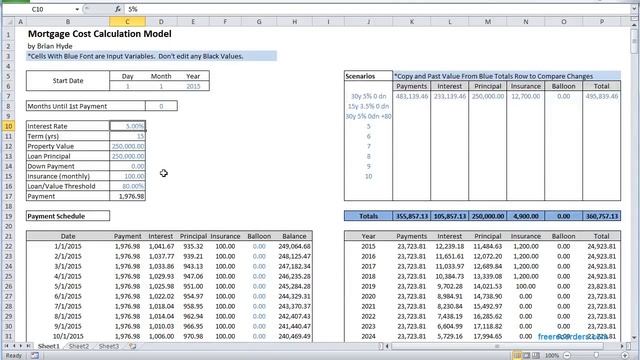Select Totals Payments 355,857.13 cell
The width and height of the screenshot is (640, 360).
tap(411, 216)
